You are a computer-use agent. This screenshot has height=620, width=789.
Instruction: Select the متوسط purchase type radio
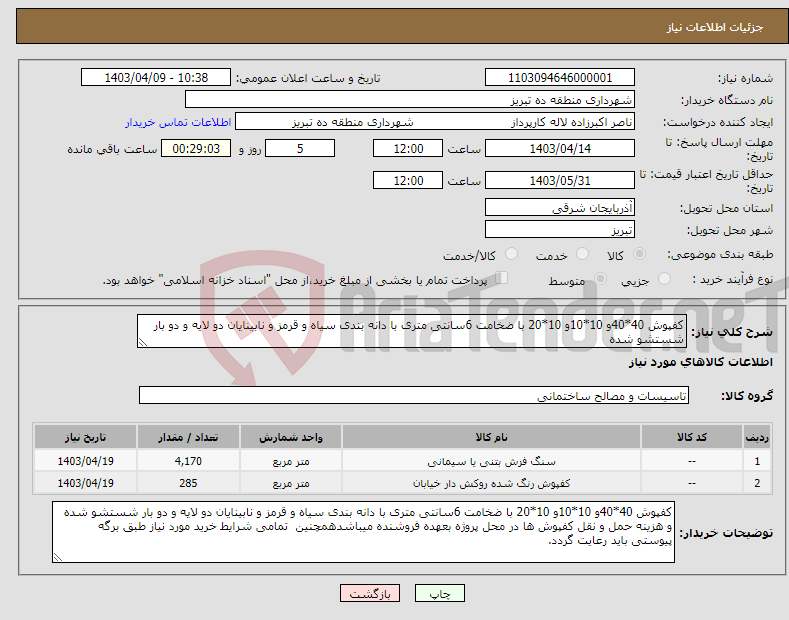click(600, 278)
